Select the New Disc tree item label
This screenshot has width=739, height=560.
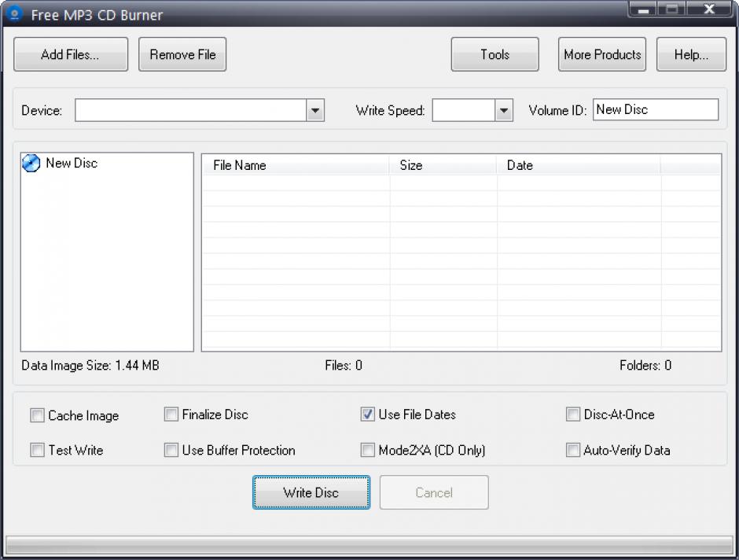tap(72, 163)
